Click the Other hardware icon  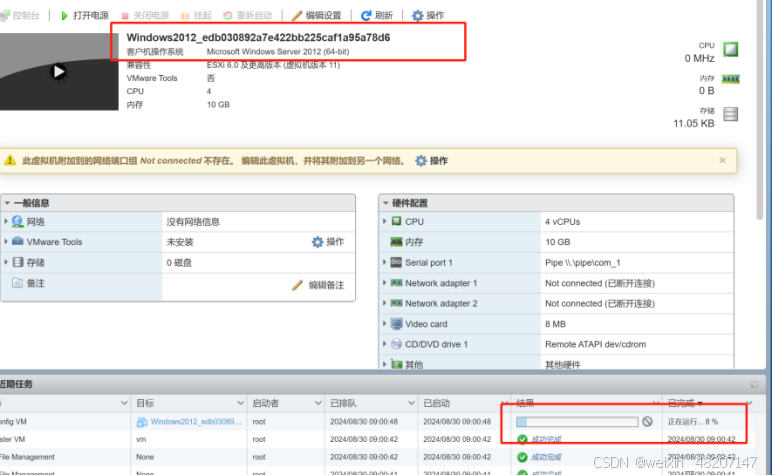point(396,364)
